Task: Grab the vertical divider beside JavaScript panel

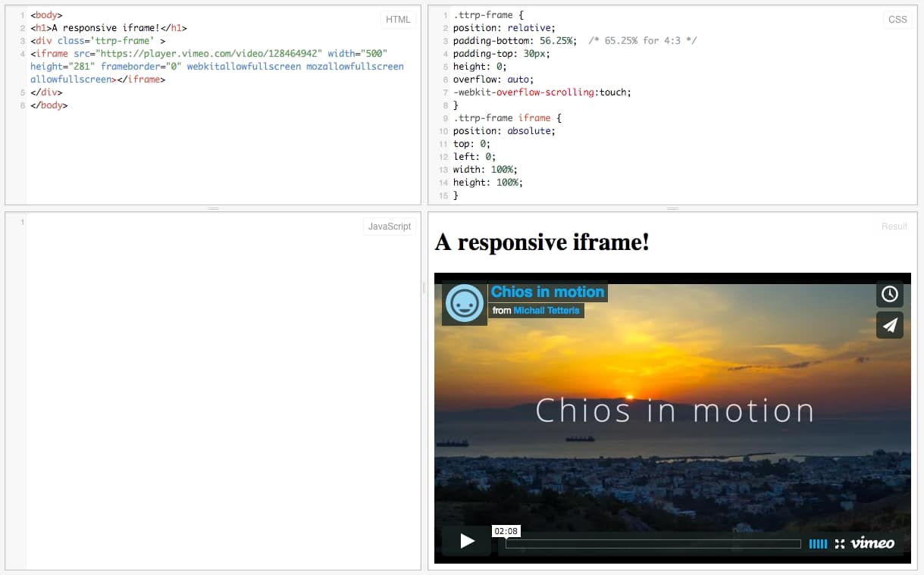Action: pos(424,286)
